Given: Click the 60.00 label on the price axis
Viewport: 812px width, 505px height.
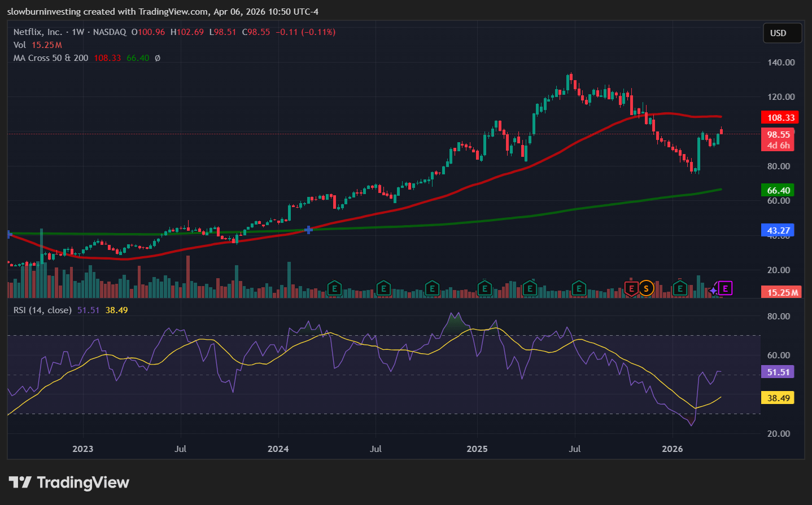Looking at the screenshot, I should point(779,201).
